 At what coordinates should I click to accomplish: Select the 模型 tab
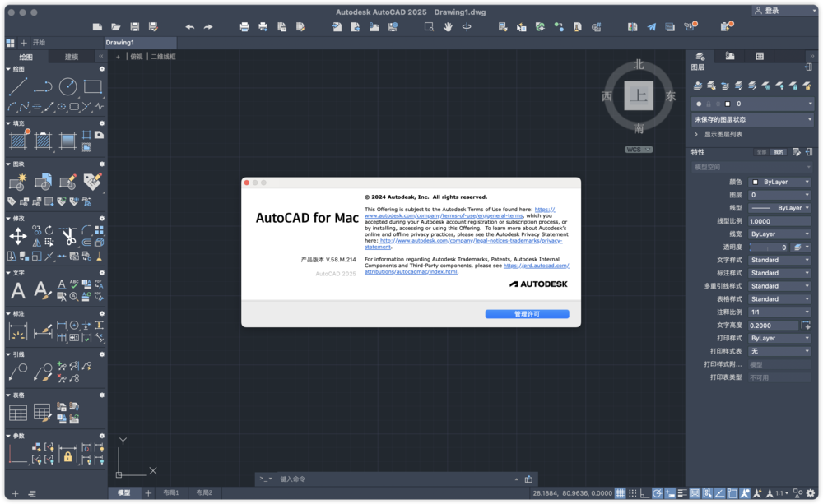[x=124, y=493]
